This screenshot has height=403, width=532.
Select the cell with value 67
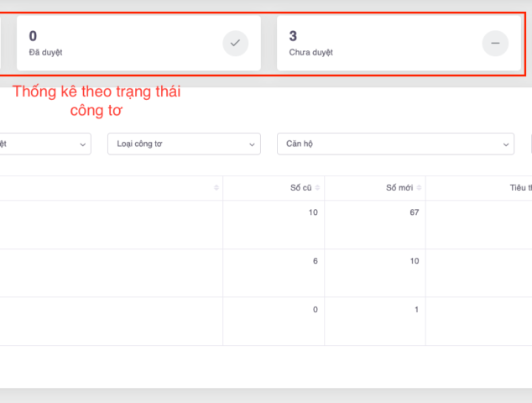413,212
